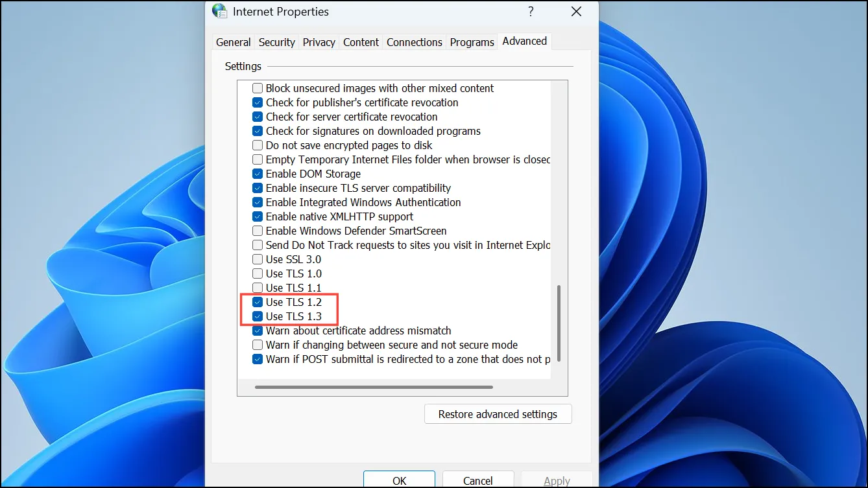
Task: Click the Cancel button
Action: (x=478, y=480)
